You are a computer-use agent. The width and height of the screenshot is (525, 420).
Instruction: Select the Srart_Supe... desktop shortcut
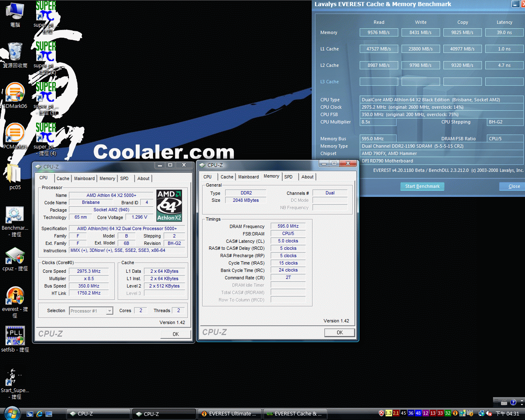pyautogui.click(x=15, y=383)
